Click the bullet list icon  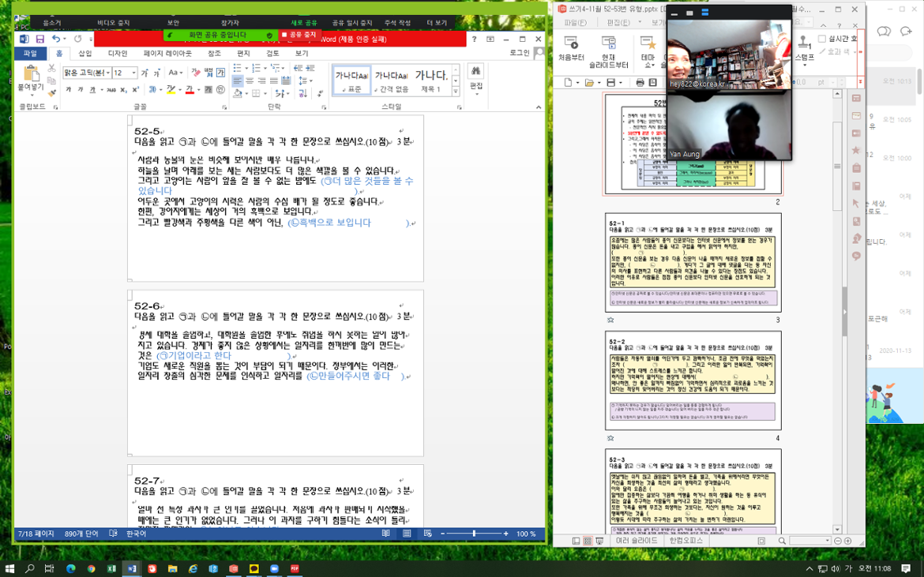pyautogui.click(x=238, y=69)
